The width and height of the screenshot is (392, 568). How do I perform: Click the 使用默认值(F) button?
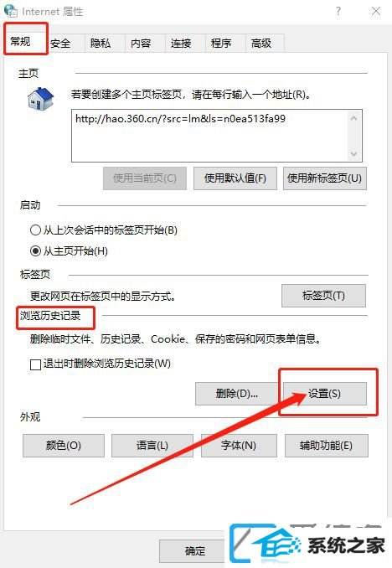[x=235, y=178]
